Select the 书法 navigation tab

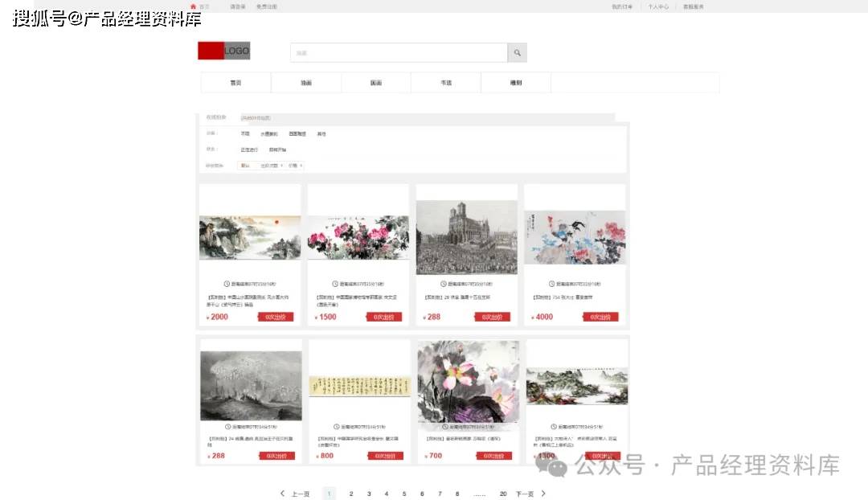click(x=446, y=83)
